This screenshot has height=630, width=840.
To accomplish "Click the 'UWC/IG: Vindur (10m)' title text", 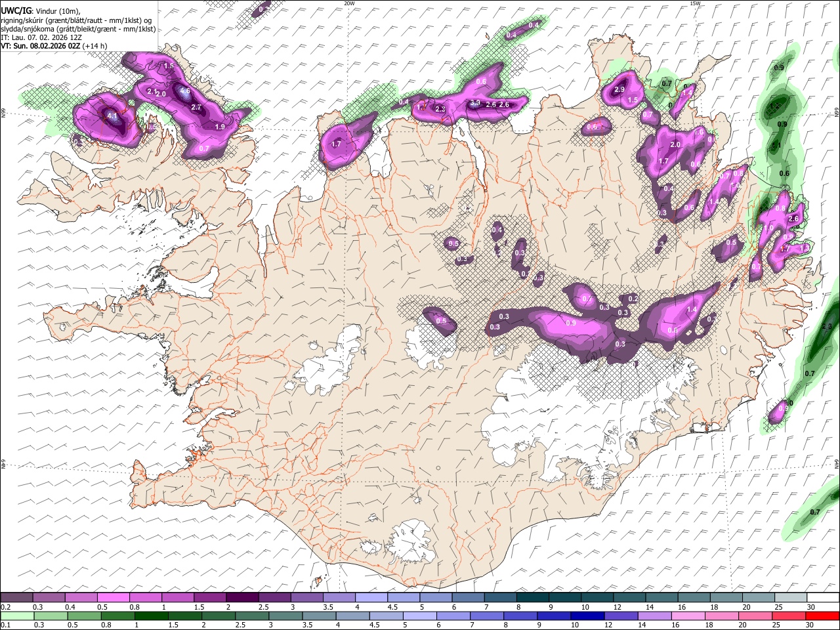I will click(x=40, y=11).
